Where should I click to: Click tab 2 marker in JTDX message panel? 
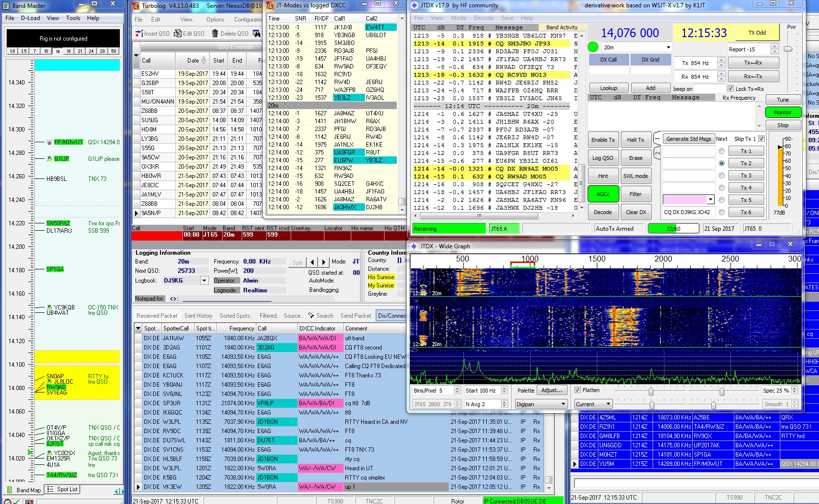coord(657,153)
